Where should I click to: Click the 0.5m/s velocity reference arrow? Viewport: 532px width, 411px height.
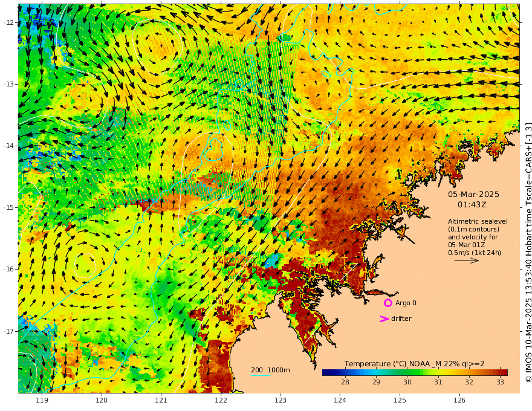(x=467, y=261)
